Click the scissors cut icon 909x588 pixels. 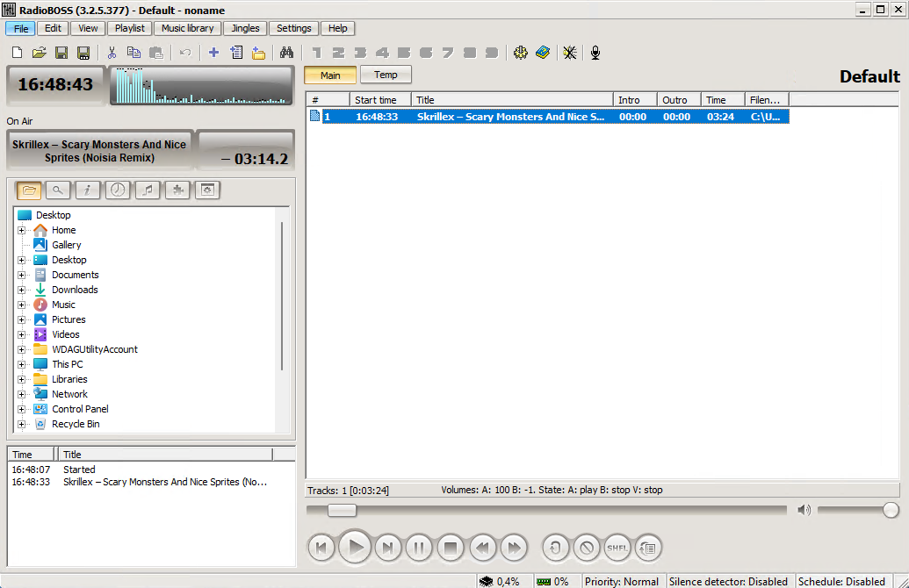(x=112, y=53)
